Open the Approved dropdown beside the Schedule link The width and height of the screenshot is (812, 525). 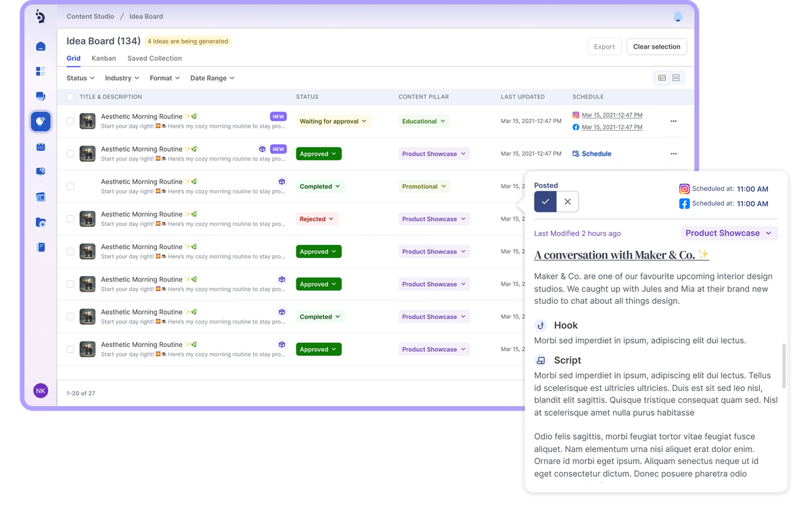pyautogui.click(x=319, y=154)
